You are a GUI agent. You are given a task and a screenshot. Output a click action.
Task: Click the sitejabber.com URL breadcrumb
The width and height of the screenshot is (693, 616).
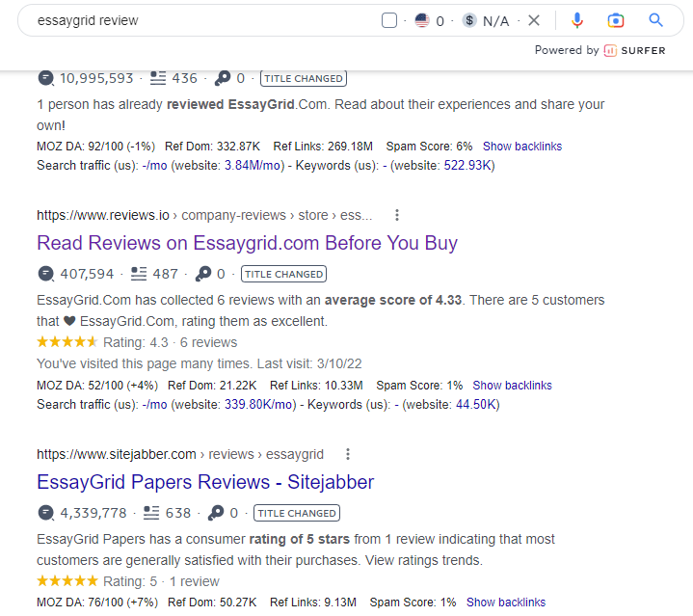point(180,454)
